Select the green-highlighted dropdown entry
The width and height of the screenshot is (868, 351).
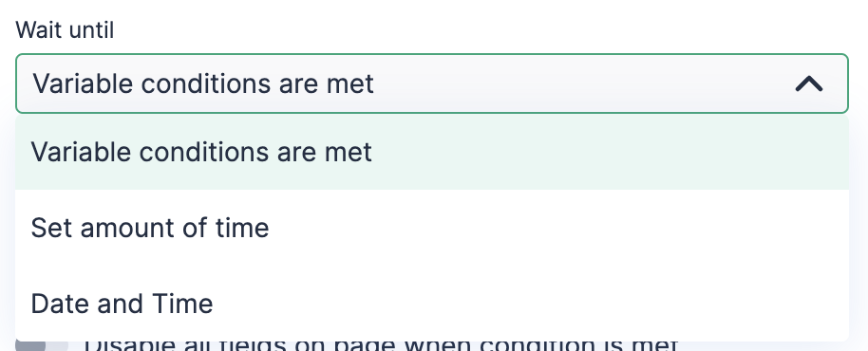pos(432,152)
